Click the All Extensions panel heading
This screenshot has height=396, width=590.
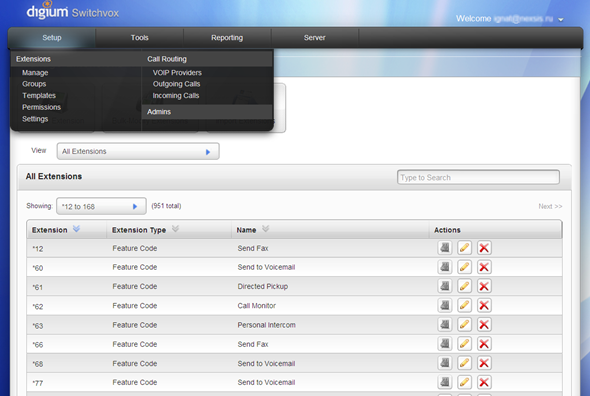(x=54, y=177)
